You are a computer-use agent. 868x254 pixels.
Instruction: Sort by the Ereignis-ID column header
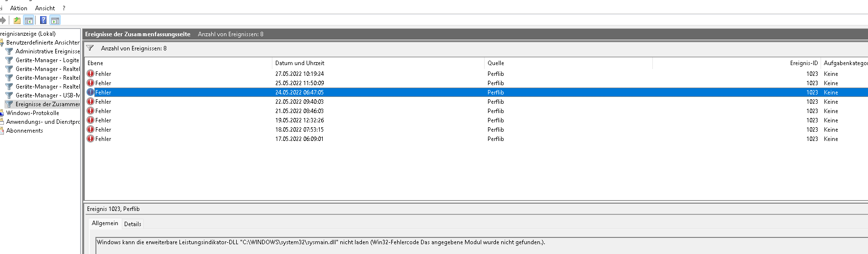pyautogui.click(x=736, y=63)
